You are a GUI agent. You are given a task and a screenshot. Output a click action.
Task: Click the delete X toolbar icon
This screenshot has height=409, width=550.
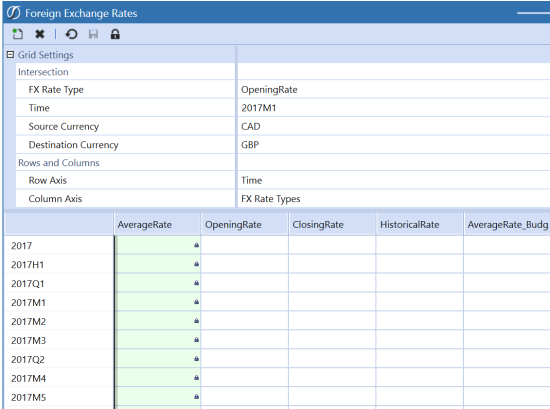pos(40,34)
